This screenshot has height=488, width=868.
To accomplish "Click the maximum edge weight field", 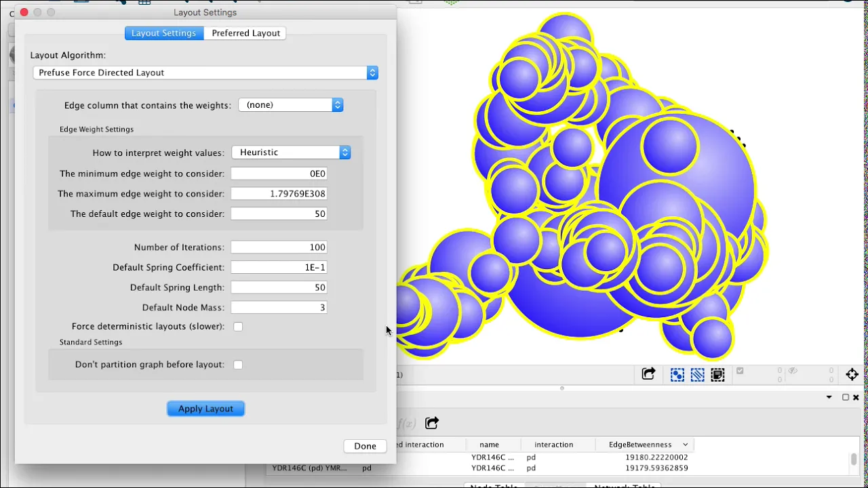I will click(279, 194).
